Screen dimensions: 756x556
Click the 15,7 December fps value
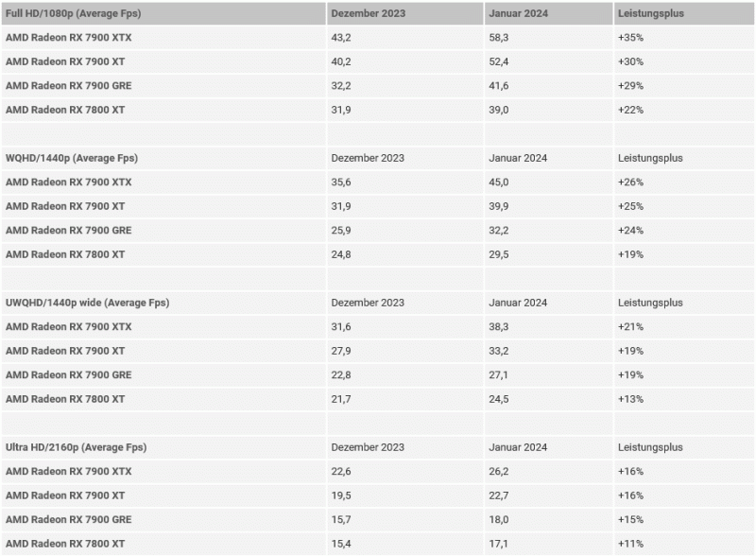[340, 519]
